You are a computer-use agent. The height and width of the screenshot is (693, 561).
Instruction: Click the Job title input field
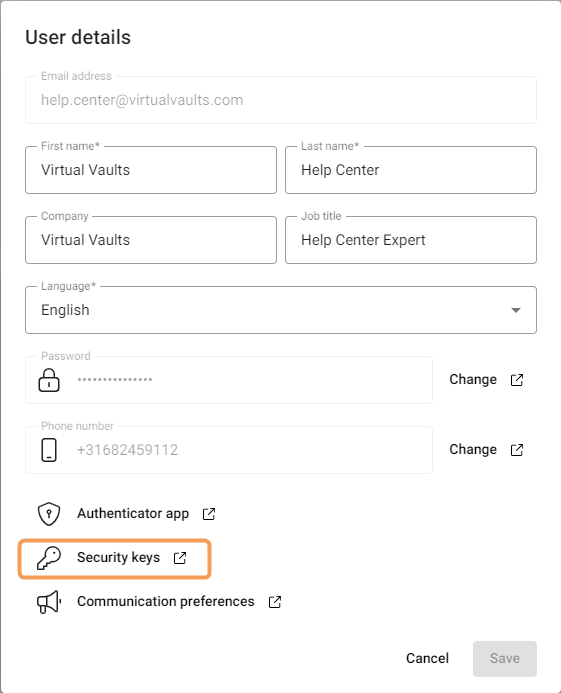tap(411, 240)
